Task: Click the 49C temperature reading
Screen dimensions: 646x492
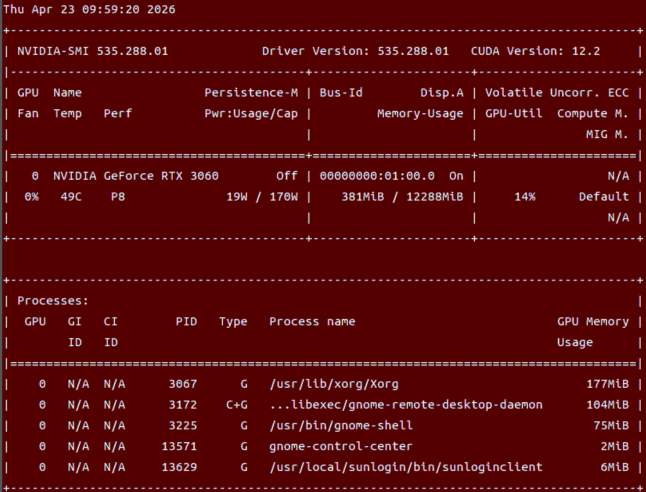Action: click(x=71, y=197)
